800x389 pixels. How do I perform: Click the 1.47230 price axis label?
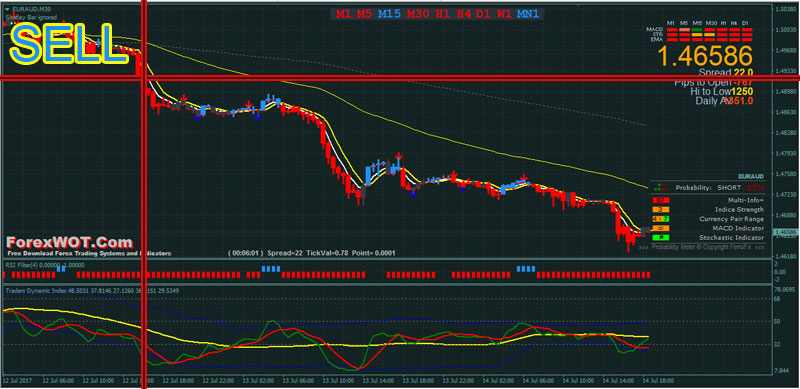point(786,194)
